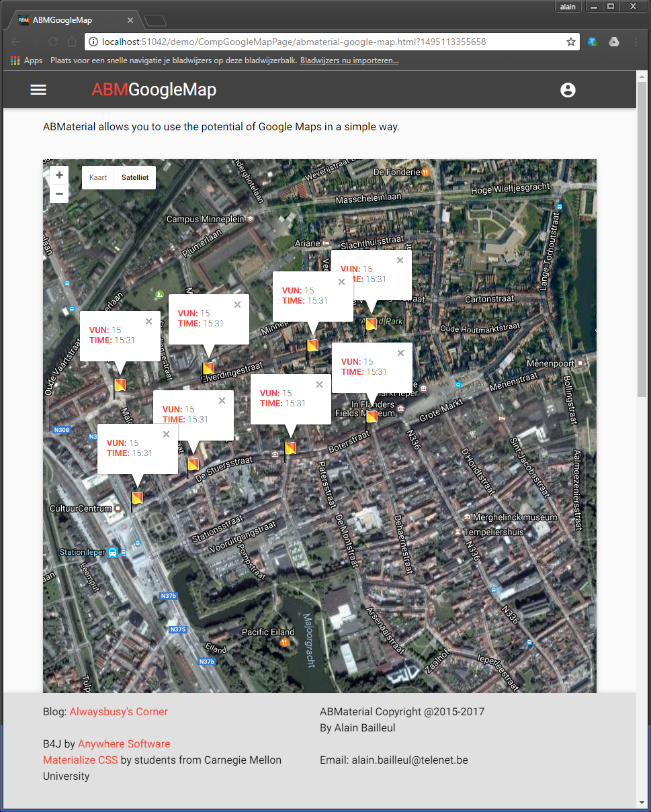Switch map to Satelliet view

point(135,178)
